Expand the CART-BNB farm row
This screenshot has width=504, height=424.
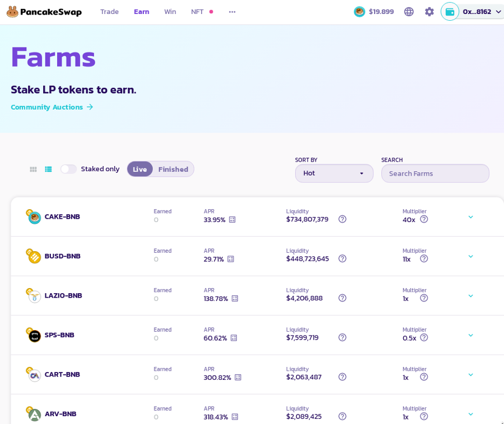pyautogui.click(x=470, y=375)
